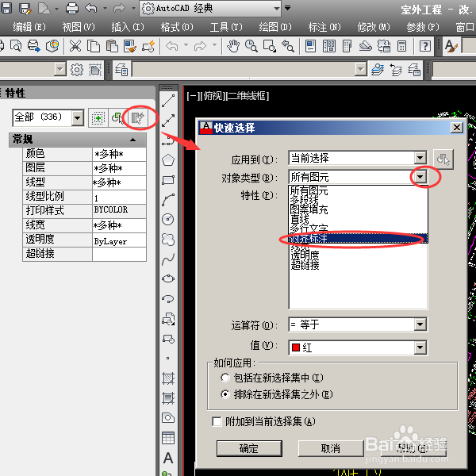Click the Plot printer icon in top bar
Screen dimensions: 476x476
click(72, 8)
